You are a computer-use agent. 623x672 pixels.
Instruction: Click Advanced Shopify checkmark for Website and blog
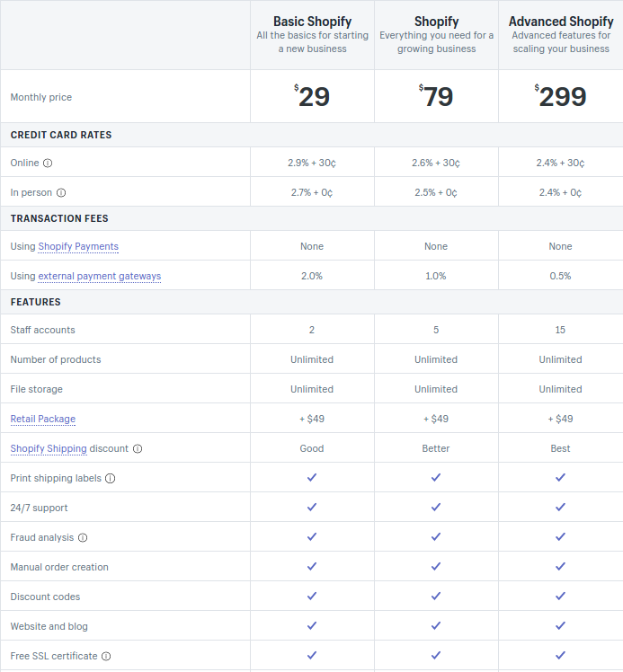click(x=560, y=625)
